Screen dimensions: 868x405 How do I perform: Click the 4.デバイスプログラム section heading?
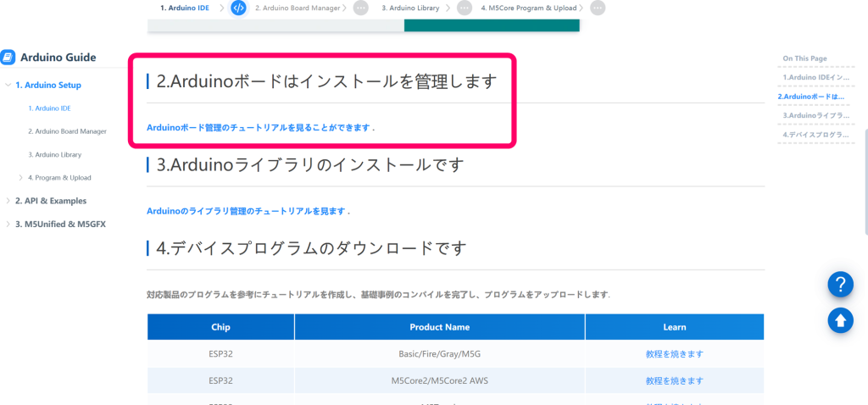(312, 248)
